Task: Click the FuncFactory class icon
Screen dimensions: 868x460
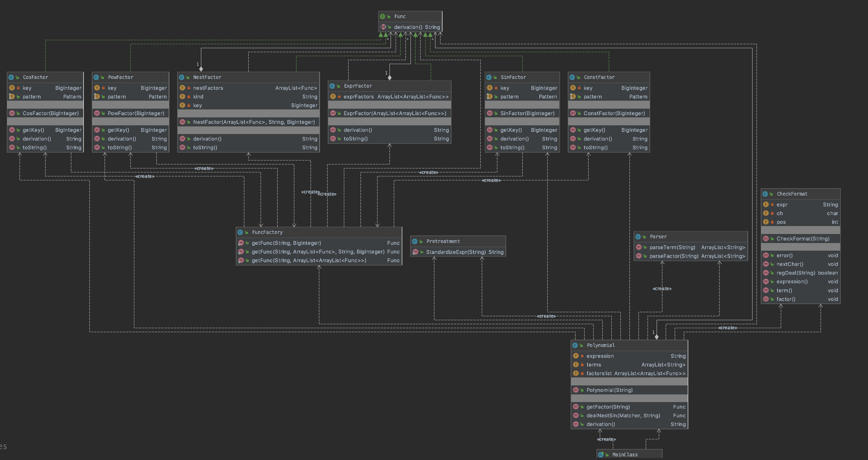Action: pyautogui.click(x=240, y=232)
